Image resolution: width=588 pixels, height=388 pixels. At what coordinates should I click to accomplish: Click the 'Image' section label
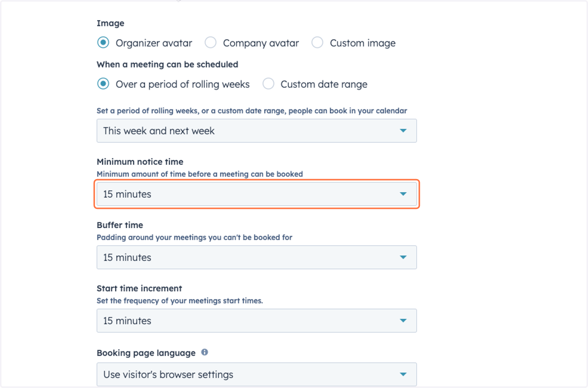[110, 23]
